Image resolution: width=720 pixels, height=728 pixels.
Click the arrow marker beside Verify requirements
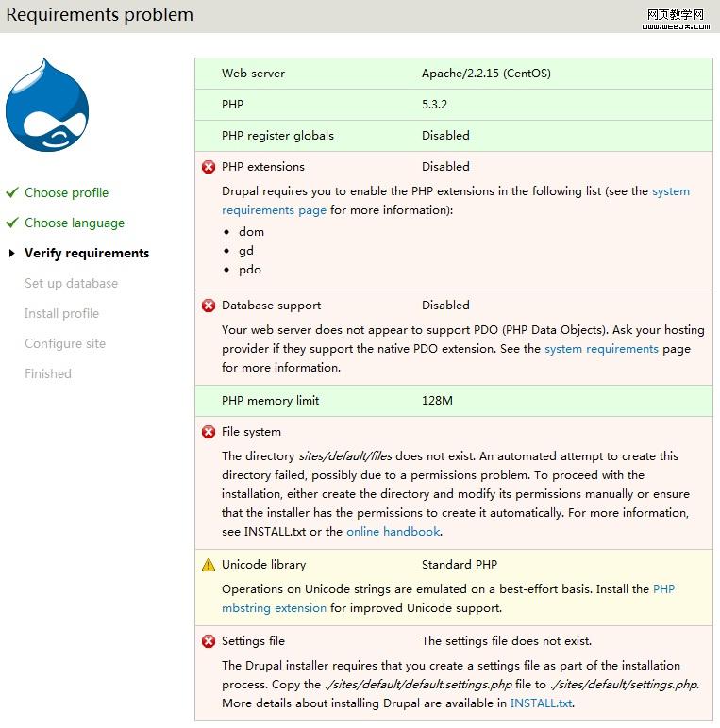[11, 253]
